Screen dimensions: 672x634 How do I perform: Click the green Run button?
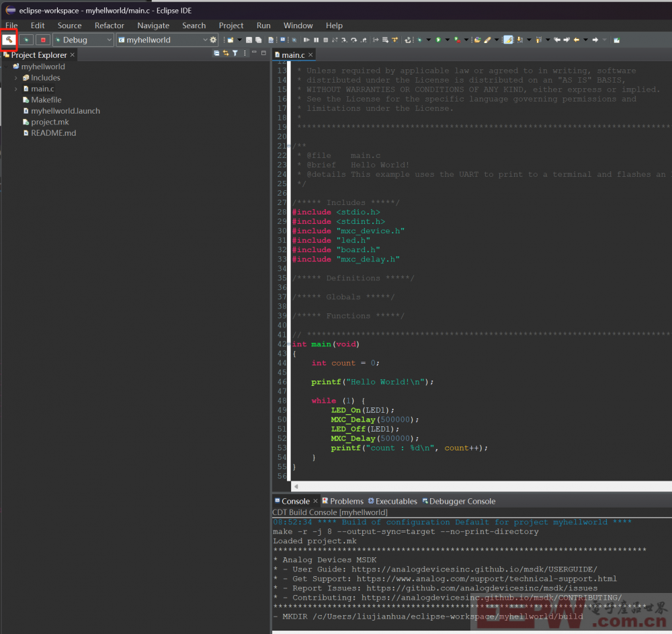point(438,40)
